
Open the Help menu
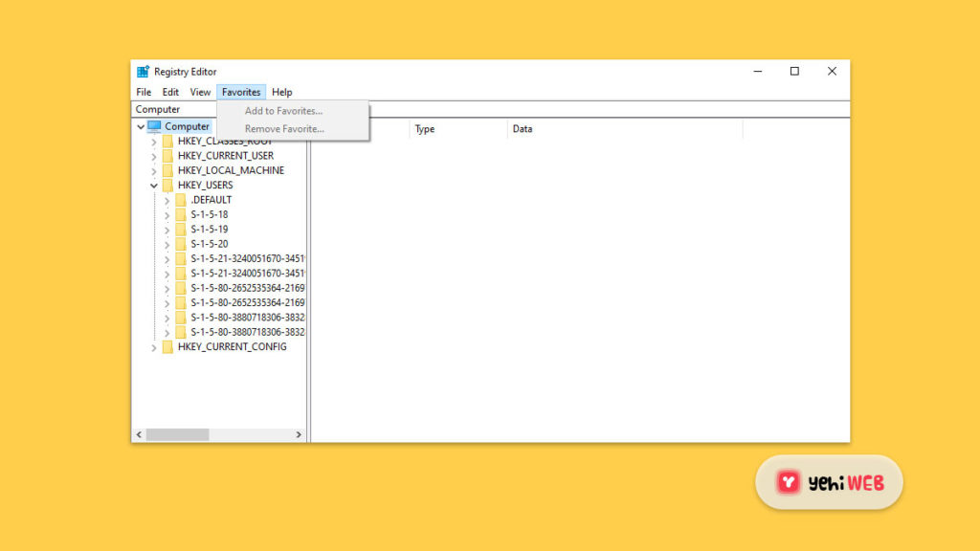tap(281, 93)
